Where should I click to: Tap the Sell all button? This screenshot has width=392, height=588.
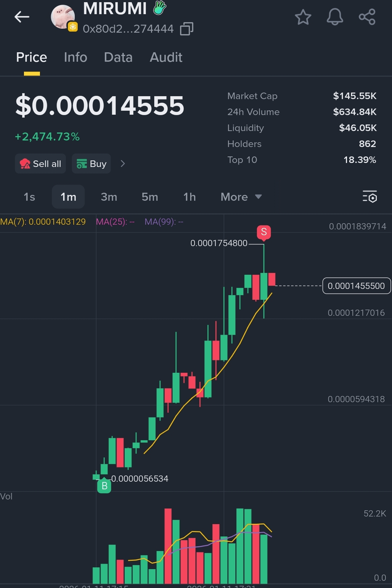[40, 164]
